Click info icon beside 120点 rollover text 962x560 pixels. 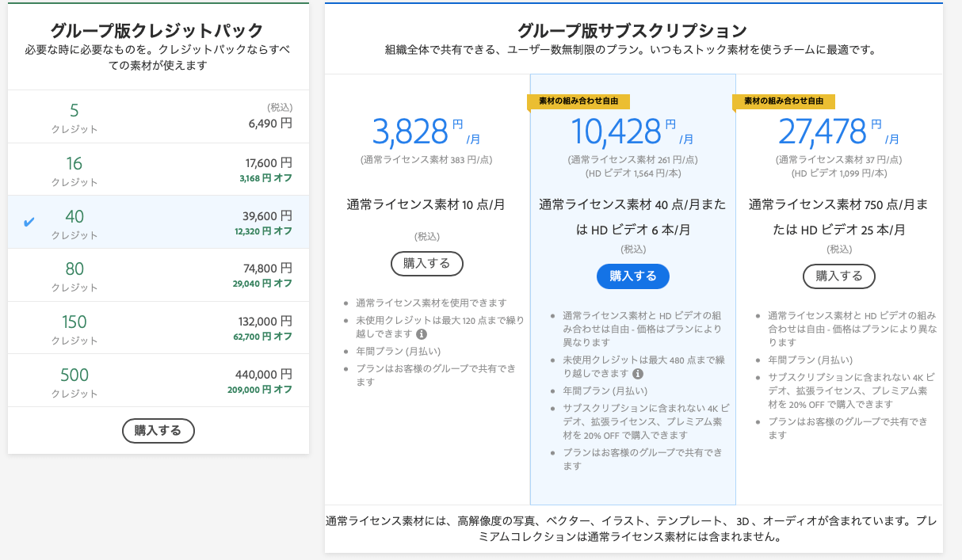[x=422, y=334]
